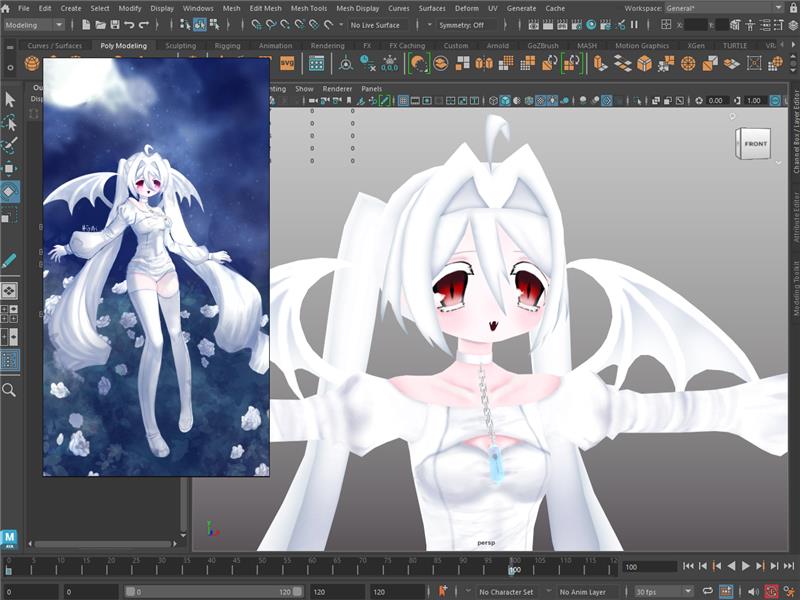Toggle playback loop mode

(708, 591)
